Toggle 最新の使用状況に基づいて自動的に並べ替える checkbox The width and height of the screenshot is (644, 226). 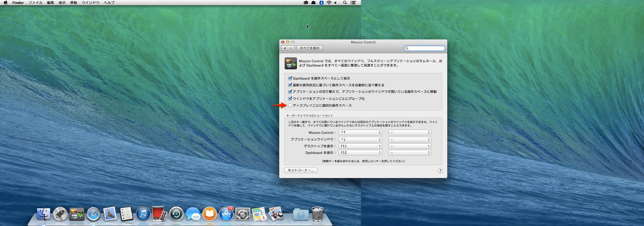pos(290,85)
